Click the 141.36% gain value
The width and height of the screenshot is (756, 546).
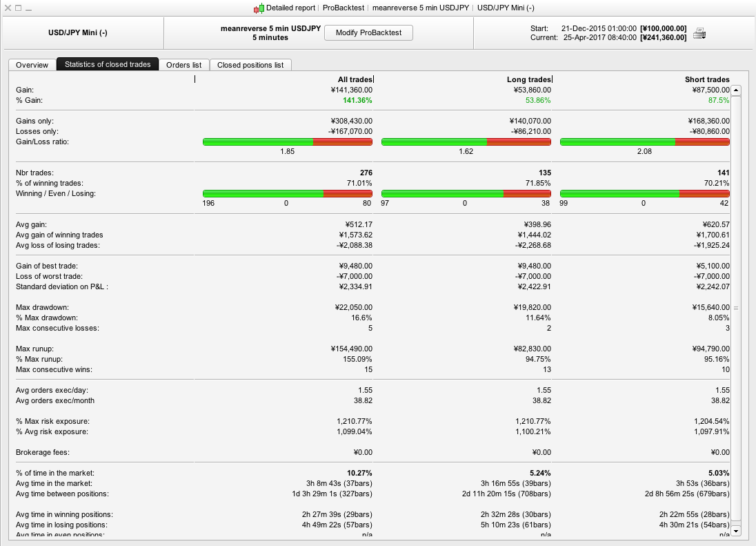[x=357, y=100]
